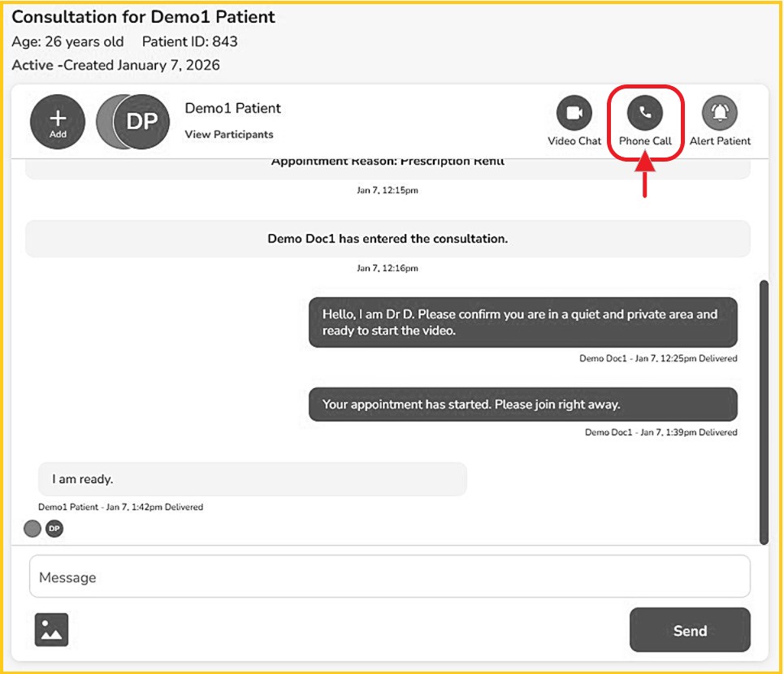Screen dimensions: 784x674
Task: Click the chat vertical scrollbar
Action: pos(763,412)
